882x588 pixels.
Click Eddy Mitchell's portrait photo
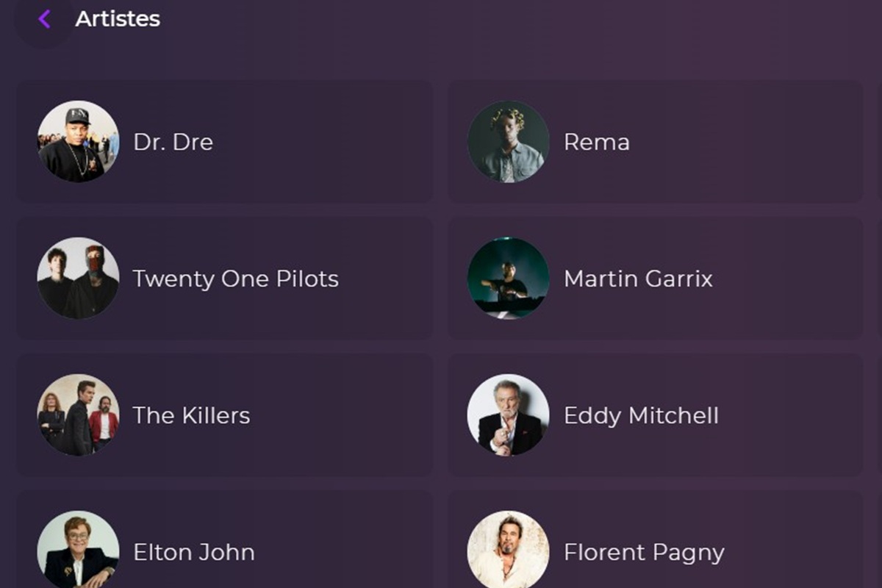coord(508,415)
